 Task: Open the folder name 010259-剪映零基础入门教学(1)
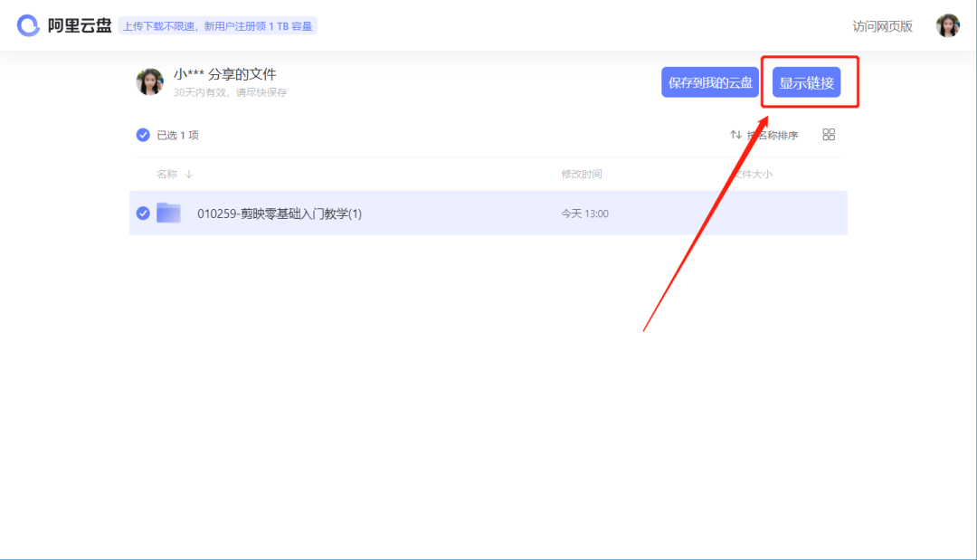click(280, 214)
